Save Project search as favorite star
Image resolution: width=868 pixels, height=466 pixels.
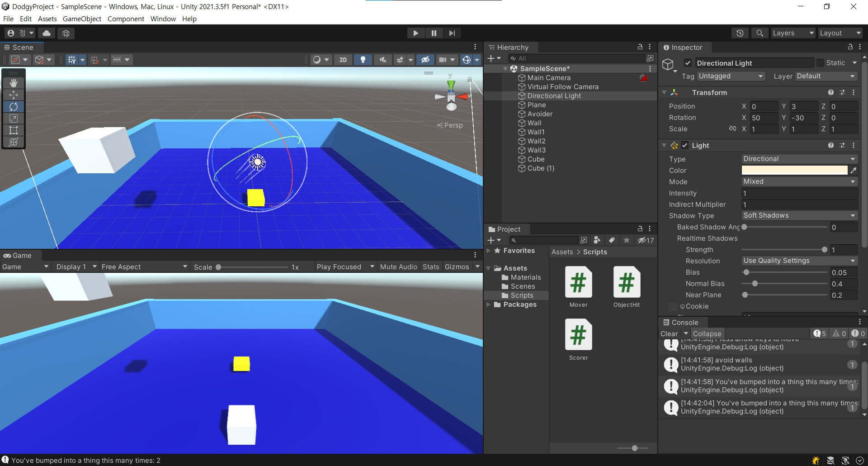626,240
